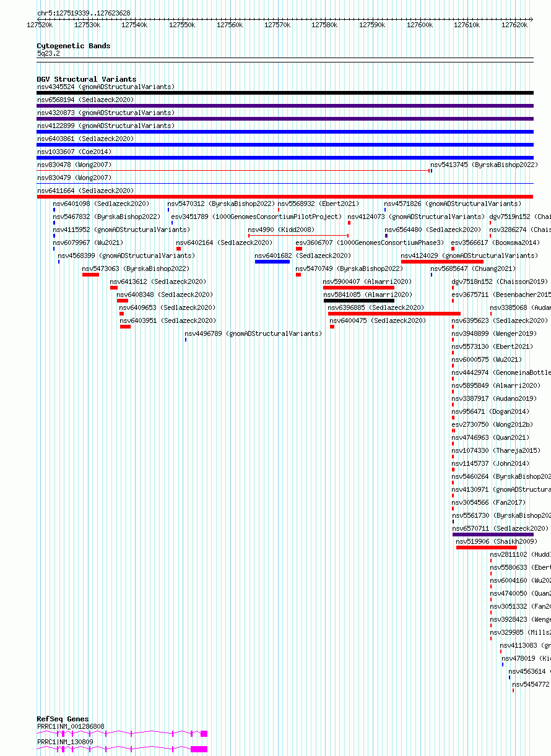551x756 pixels.
Task: Click the nsv4345524 gnomAD variant label
Action: pyautogui.click(x=106, y=87)
